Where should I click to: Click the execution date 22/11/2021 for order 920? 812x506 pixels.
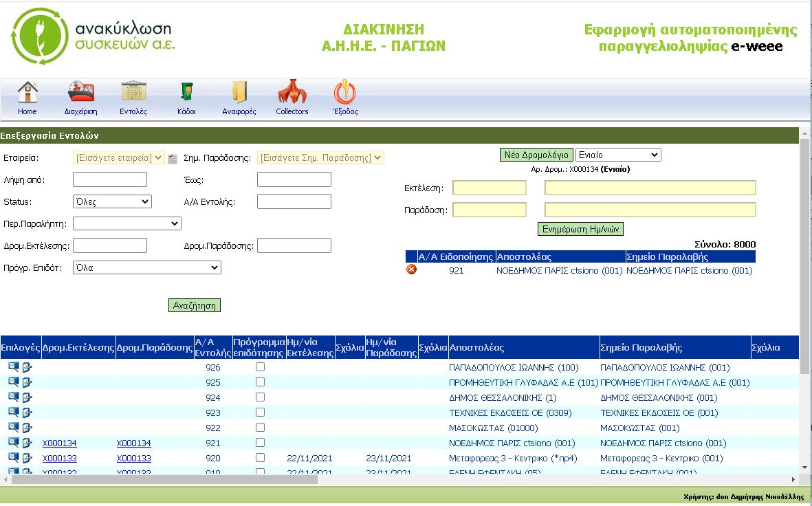click(309, 458)
